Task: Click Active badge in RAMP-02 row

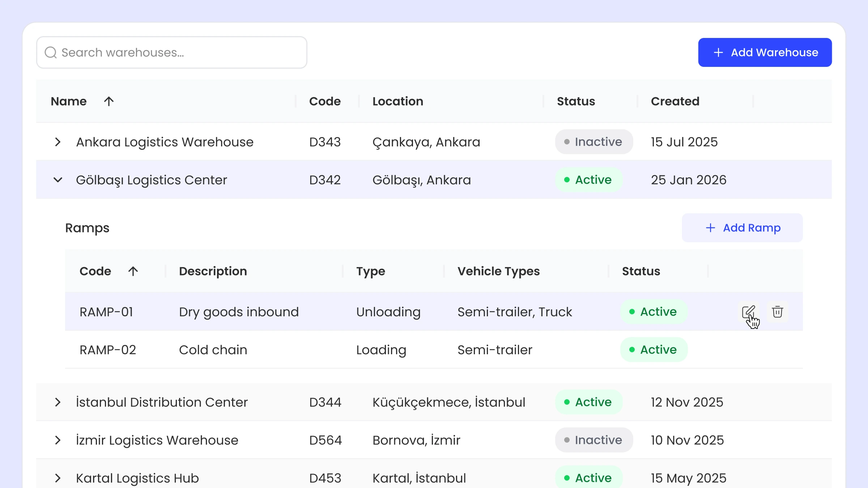Action: (x=654, y=350)
